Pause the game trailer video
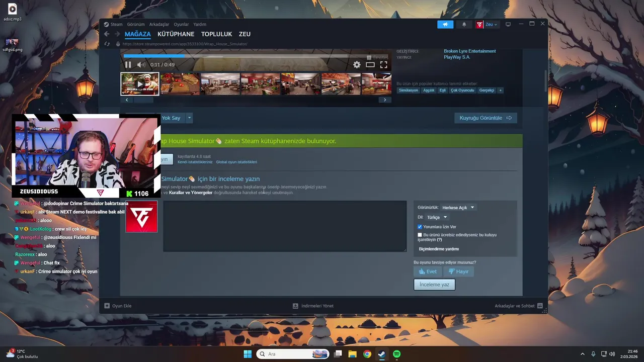644x362 pixels. pyautogui.click(x=128, y=64)
